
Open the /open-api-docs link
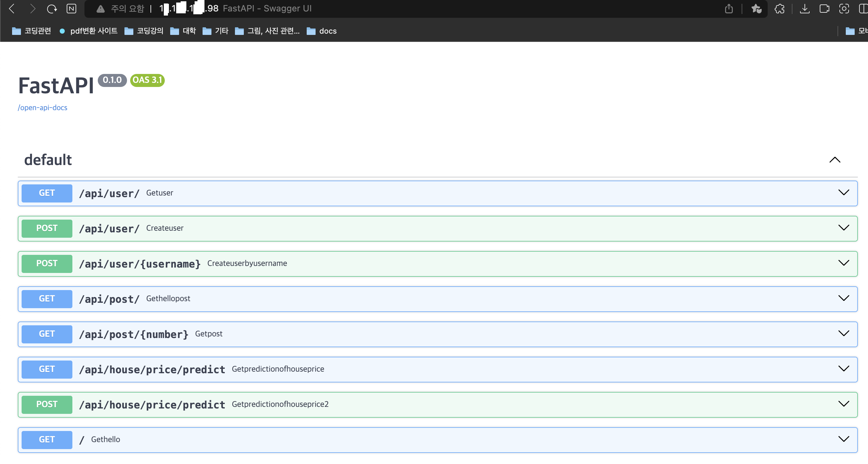(43, 108)
